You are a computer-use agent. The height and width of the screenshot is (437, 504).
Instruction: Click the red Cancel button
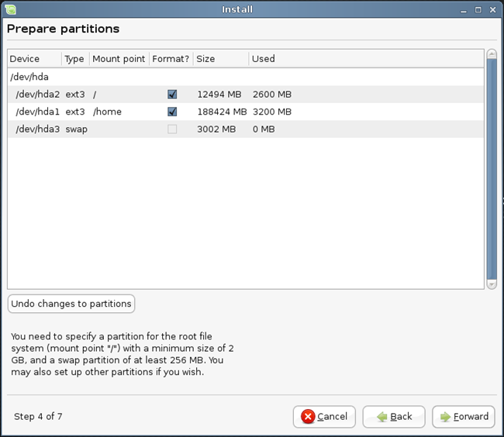coord(324,416)
